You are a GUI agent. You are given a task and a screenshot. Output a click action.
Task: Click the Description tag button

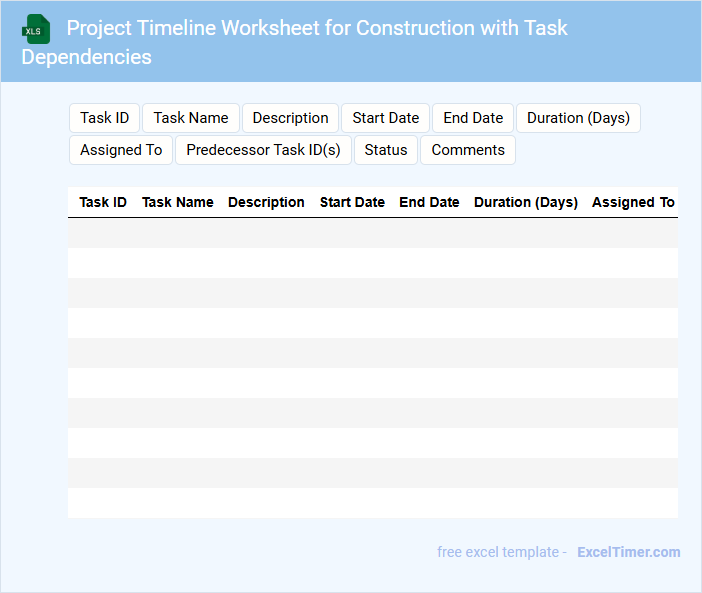[290, 118]
